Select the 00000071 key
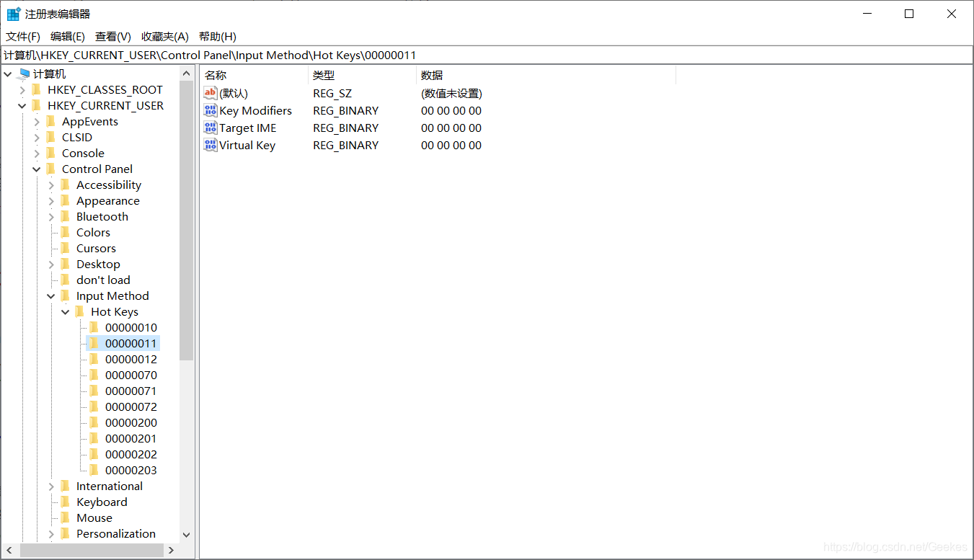Screen dimensions: 974x560 click(131, 391)
